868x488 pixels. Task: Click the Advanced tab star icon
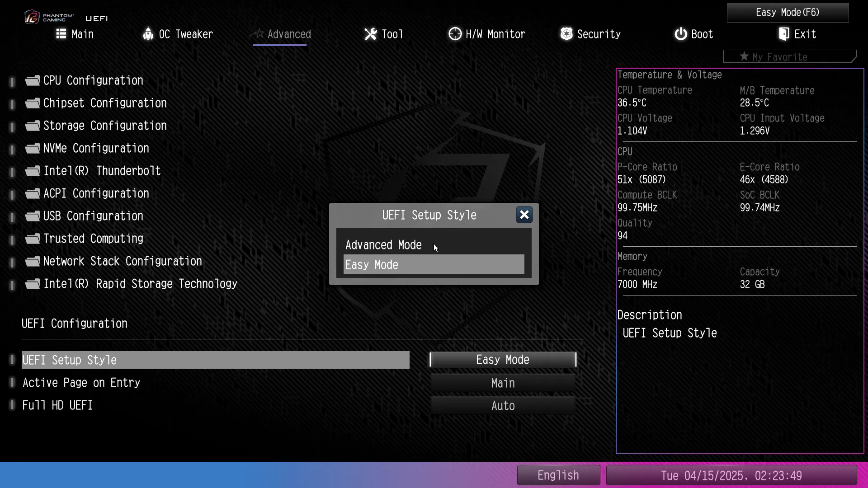coord(258,33)
